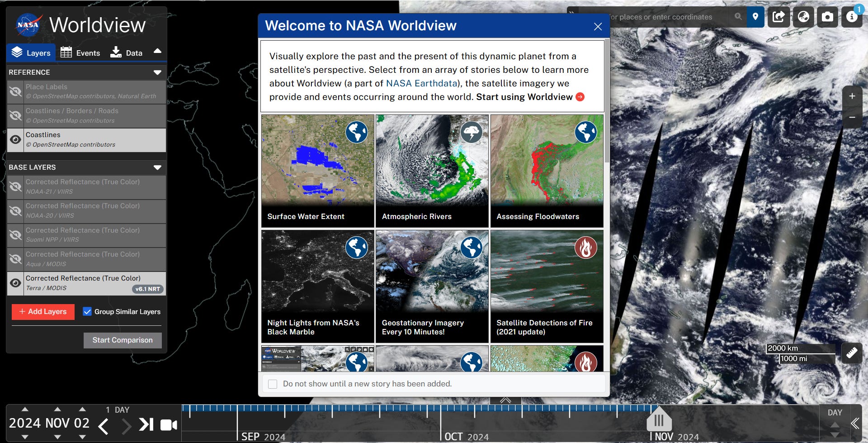
Task: Collapse search bar with double chevron
Action: tap(571, 13)
